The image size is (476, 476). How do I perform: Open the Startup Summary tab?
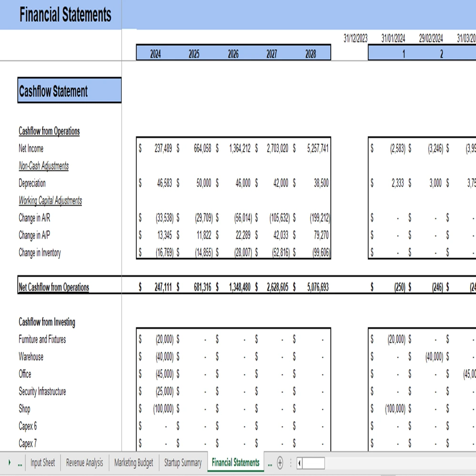click(x=183, y=463)
